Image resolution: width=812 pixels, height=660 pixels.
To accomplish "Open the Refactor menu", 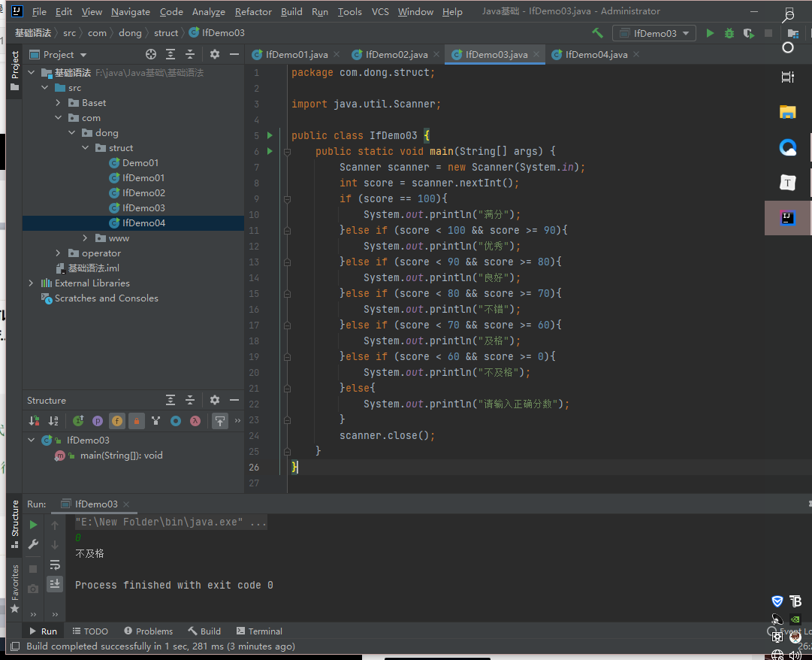I will 253,12.
